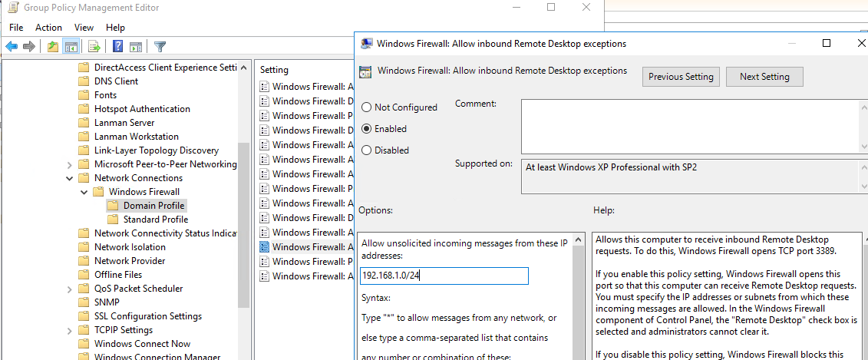Select the highlighted Windows Firewall setting row
The width and height of the screenshot is (868, 360).
(x=306, y=246)
